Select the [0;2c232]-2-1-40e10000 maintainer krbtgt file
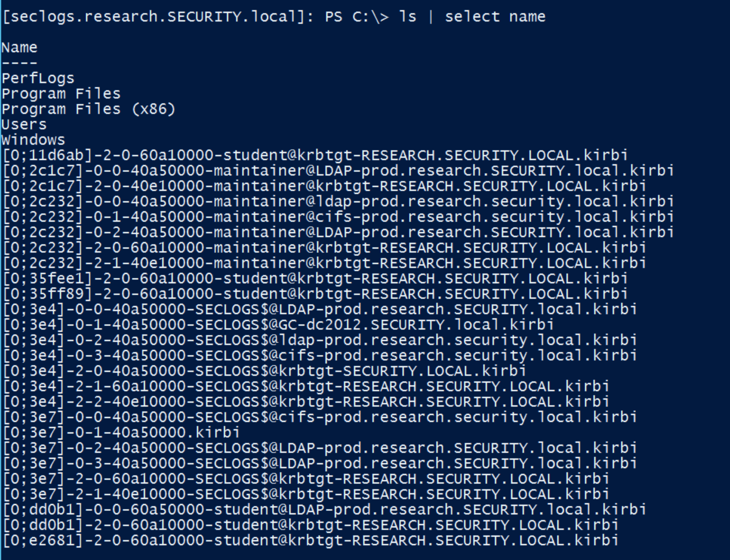Image resolution: width=730 pixels, height=560 pixels. pyautogui.click(x=324, y=263)
